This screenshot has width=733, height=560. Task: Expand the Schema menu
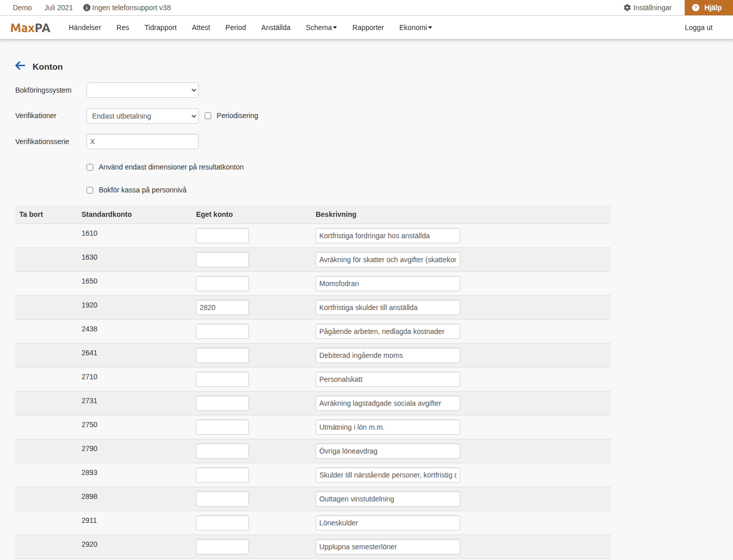pos(321,27)
